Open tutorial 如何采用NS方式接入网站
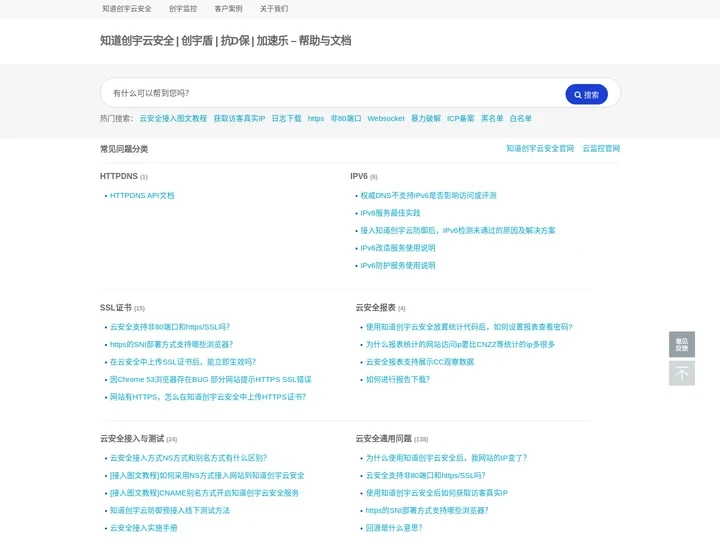Screen dimensions: 720x540 pyautogui.click(x=207, y=475)
